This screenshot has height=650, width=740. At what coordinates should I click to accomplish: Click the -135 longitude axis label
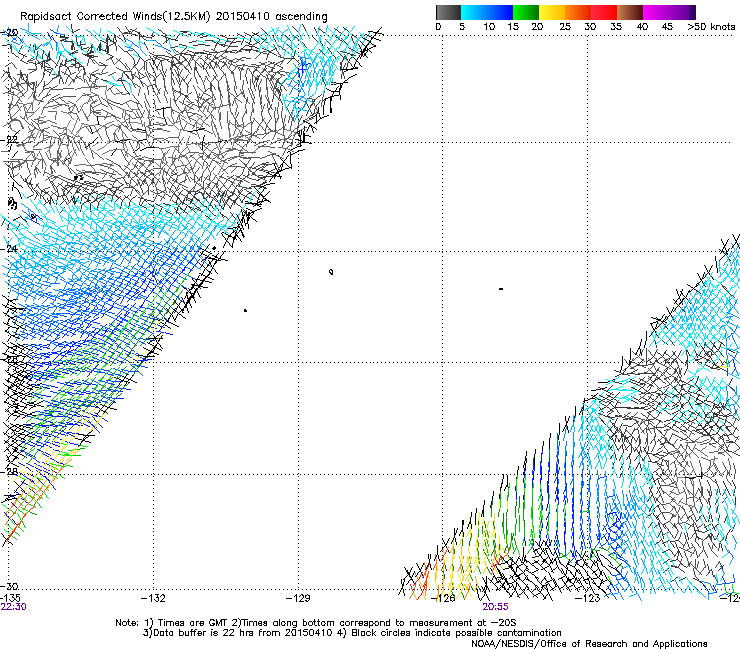(10, 599)
